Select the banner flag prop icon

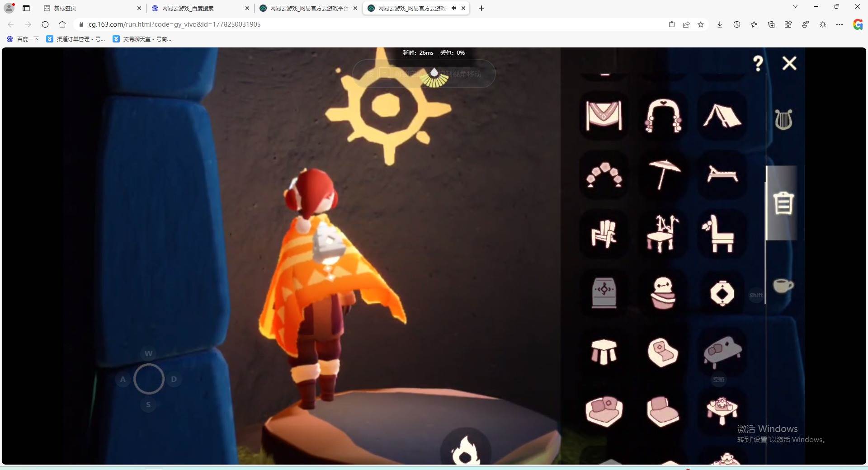[x=604, y=116]
